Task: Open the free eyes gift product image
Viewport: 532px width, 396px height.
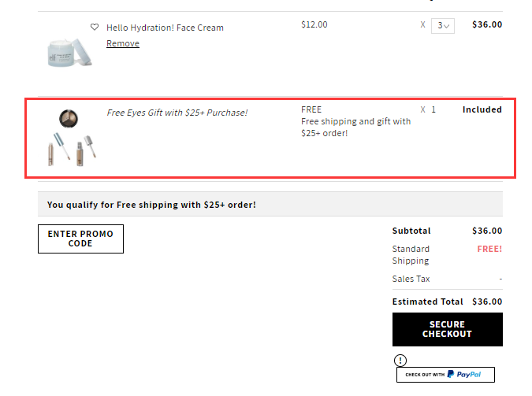Action: point(71,138)
